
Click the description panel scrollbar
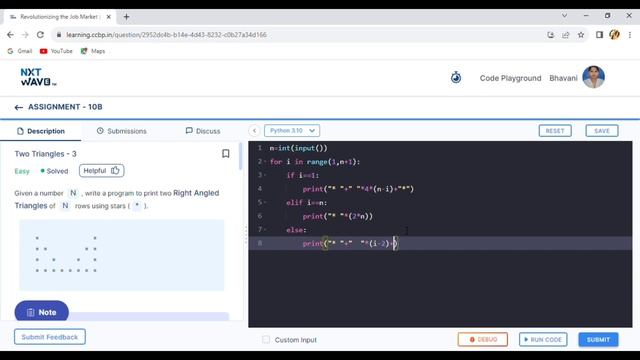coord(240,156)
